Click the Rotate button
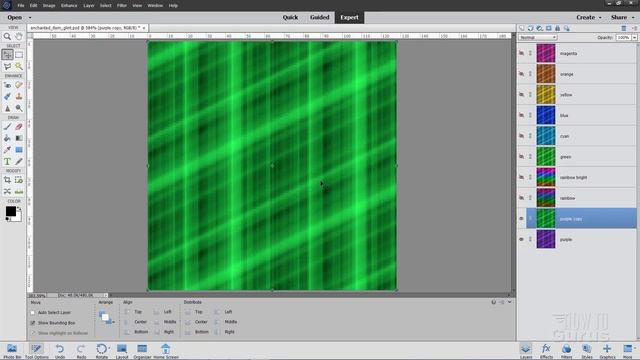The height and width of the screenshot is (360, 640). (x=102, y=351)
